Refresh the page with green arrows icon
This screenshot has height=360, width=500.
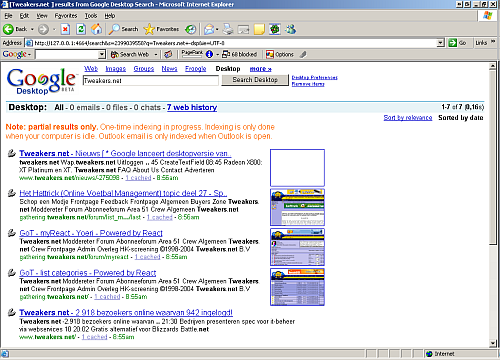81,29
